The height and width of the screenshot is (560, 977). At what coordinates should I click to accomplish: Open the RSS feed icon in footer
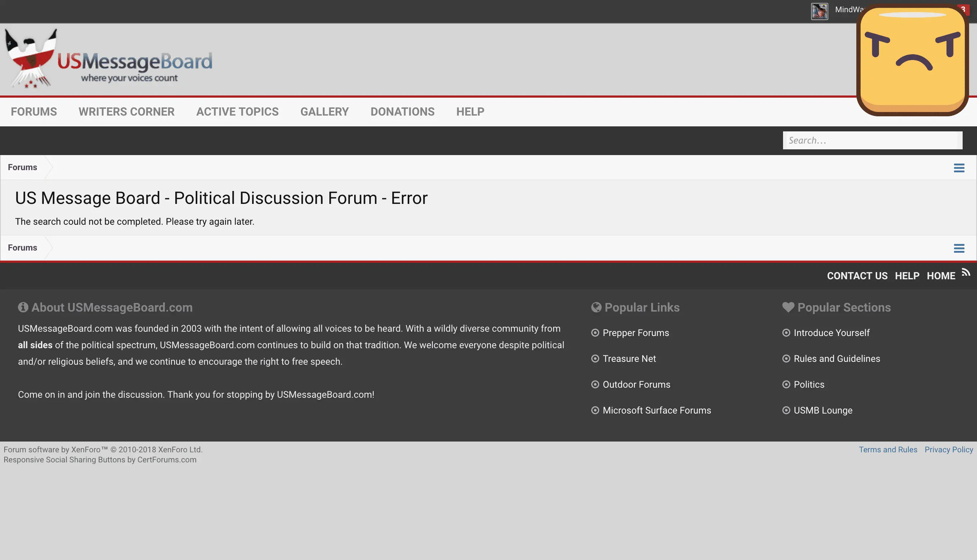966,272
